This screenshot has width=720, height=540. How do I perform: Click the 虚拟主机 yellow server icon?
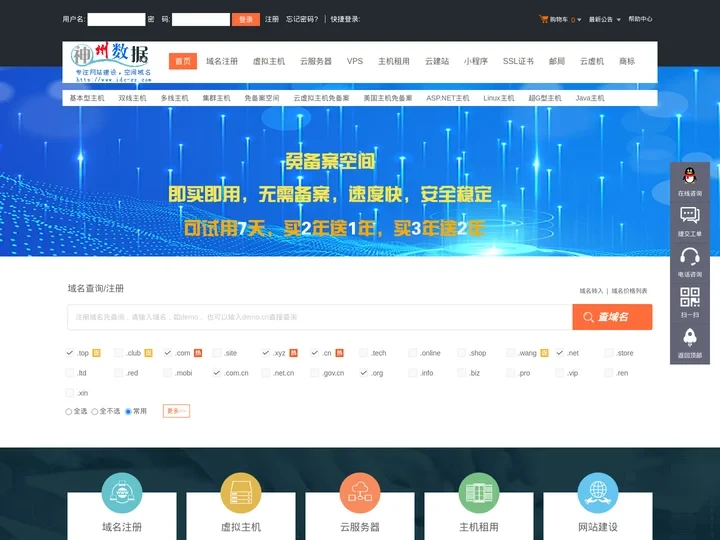coord(241,493)
